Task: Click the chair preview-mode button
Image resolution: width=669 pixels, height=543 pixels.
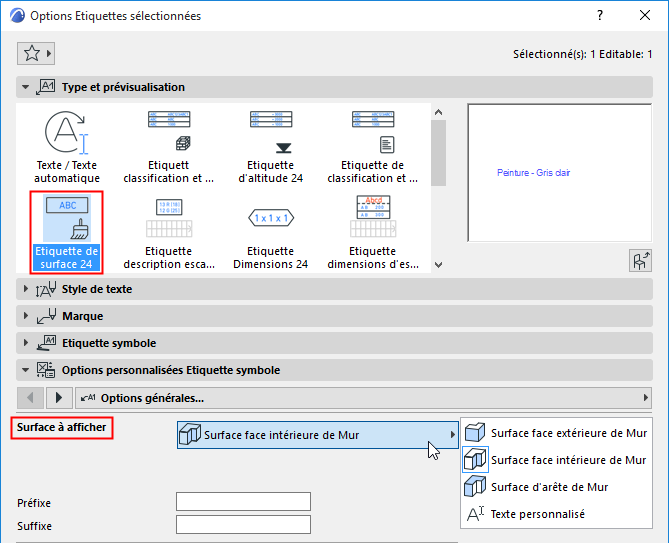Action: click(x=640, y=261)
